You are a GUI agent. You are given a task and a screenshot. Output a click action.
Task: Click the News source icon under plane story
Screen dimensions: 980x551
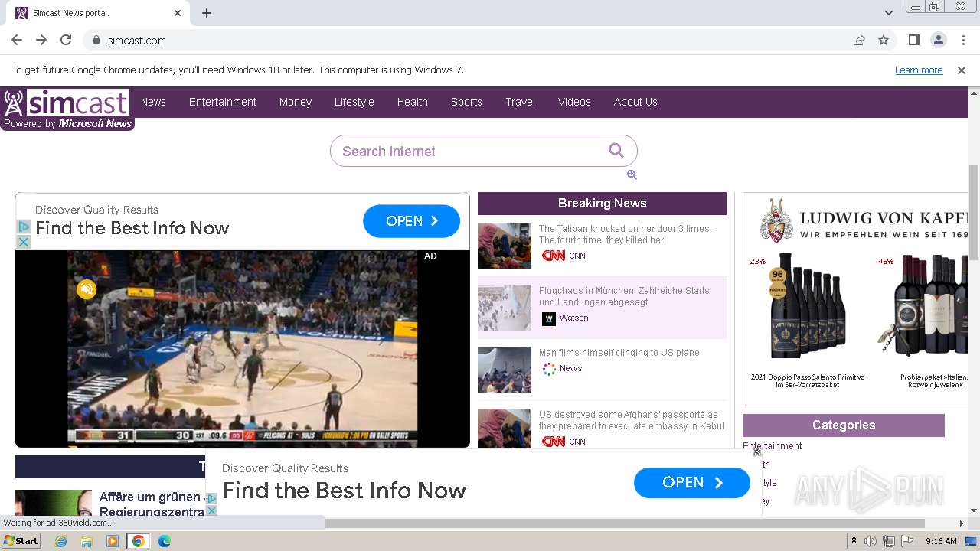click(x=549, y=369)
